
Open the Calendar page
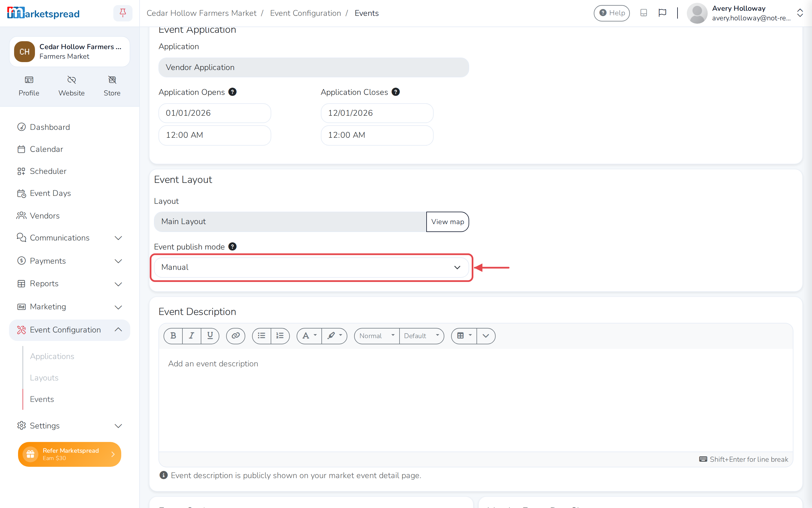click(x=46, y=149)
